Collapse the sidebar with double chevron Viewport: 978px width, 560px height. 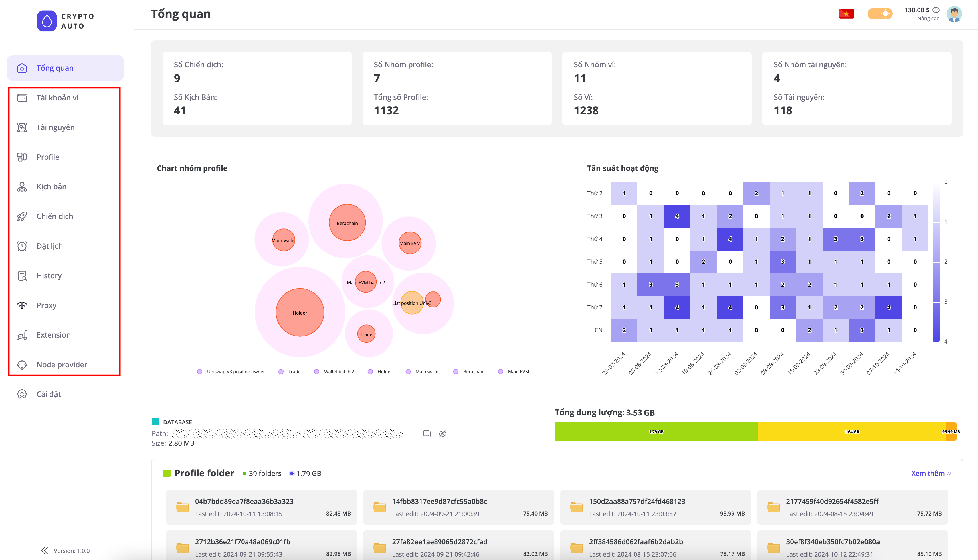click(45, 551)
